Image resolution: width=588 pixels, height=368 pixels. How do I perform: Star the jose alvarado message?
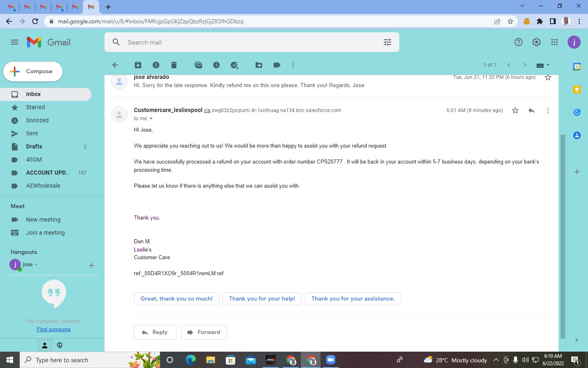click(x=548, y=77)
